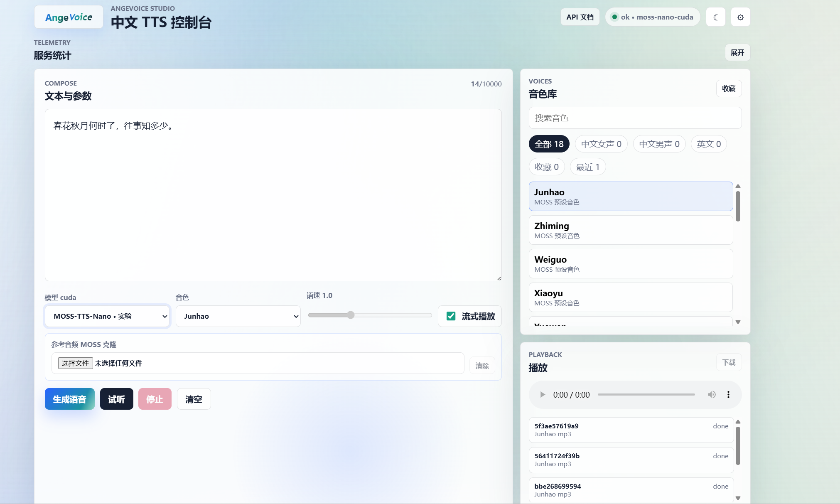Show 收藏 0 favorites filter
The width and height of the screenshot is (840, 504).
pyautogui.click(x=547, y=167)
